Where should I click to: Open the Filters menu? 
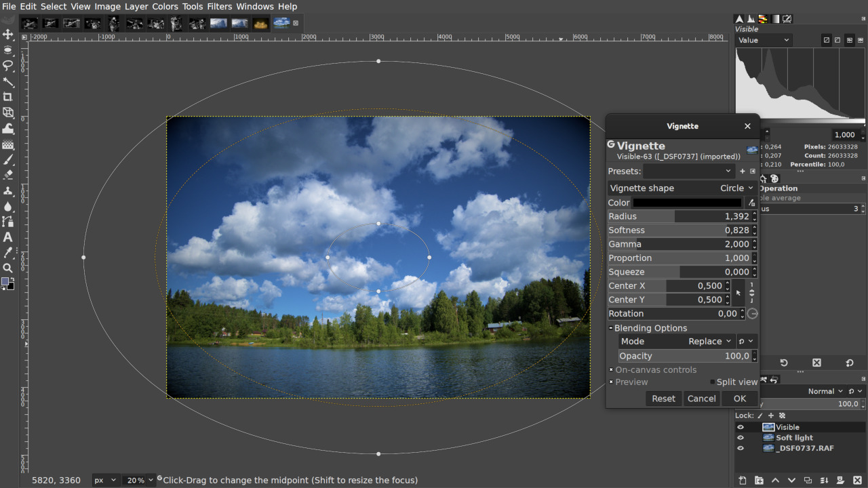point(219,6)
